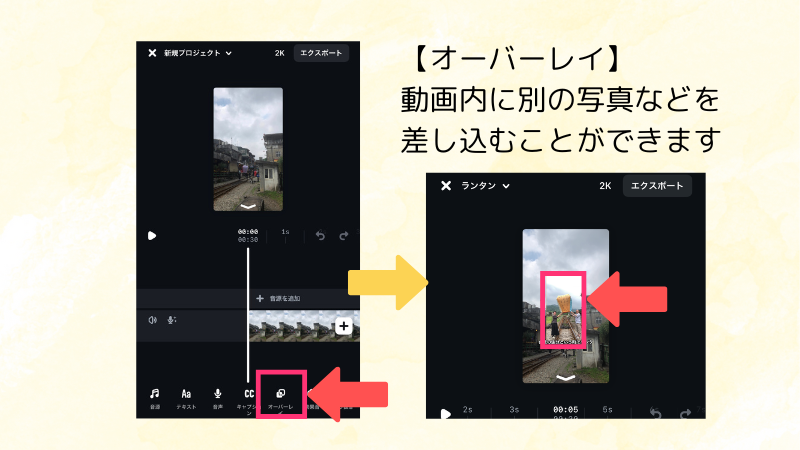800x450 pixels.
Task: Click エクスポート in the 新規プロジェクト screen
Action: [x=321, y=53]
